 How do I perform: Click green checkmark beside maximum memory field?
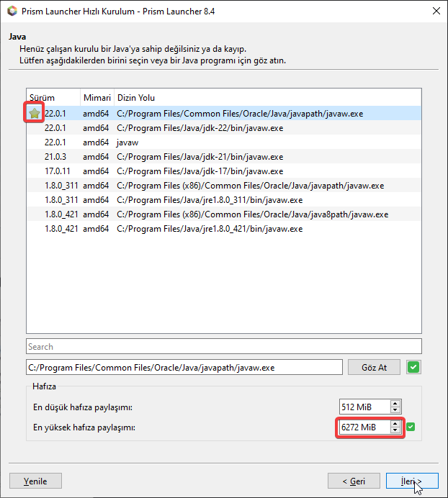click(x=411, y=427)
